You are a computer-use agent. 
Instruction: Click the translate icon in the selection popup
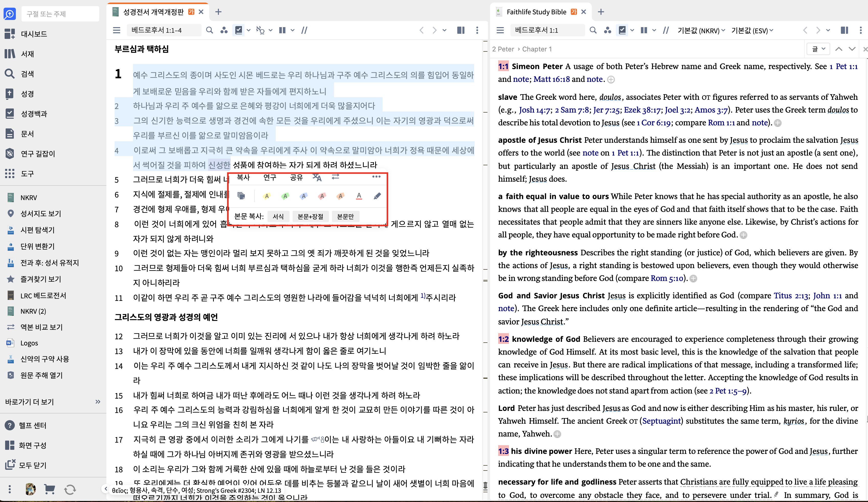click(x=317, y=178)
